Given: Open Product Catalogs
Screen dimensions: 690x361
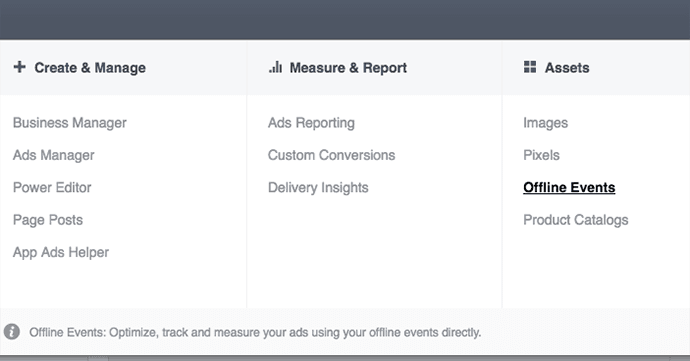Looking at the screenshot, I should click(x=576, y=220).
